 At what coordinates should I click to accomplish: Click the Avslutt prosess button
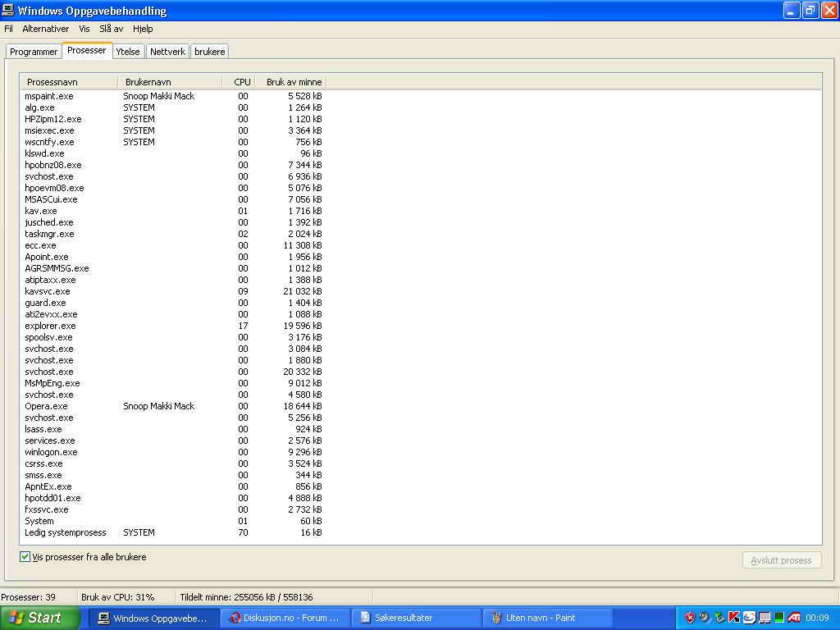(x=782, y=560)
